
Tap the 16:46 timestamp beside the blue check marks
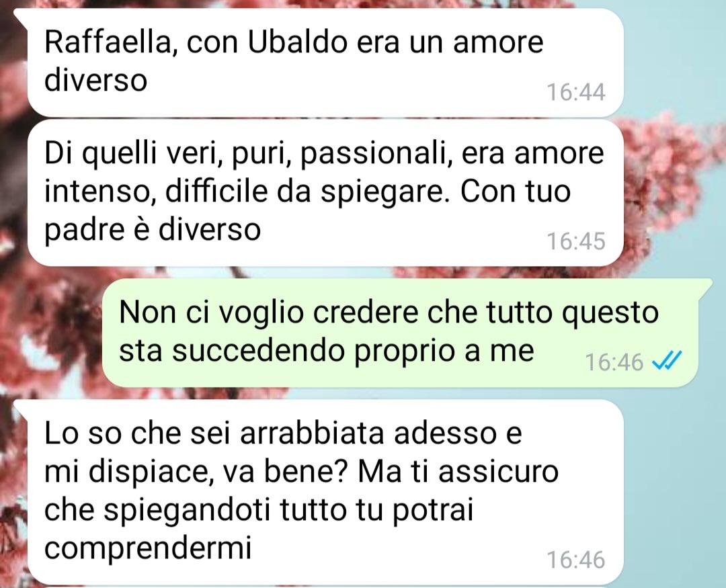614,362
